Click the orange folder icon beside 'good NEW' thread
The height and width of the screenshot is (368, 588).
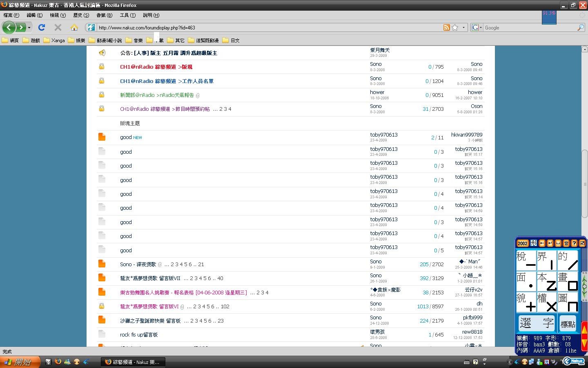(x=102, y=137)
